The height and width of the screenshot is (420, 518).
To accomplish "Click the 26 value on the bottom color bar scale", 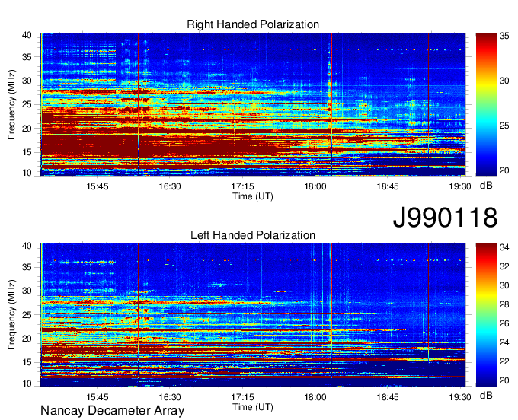I will click(x=504, y=323).
